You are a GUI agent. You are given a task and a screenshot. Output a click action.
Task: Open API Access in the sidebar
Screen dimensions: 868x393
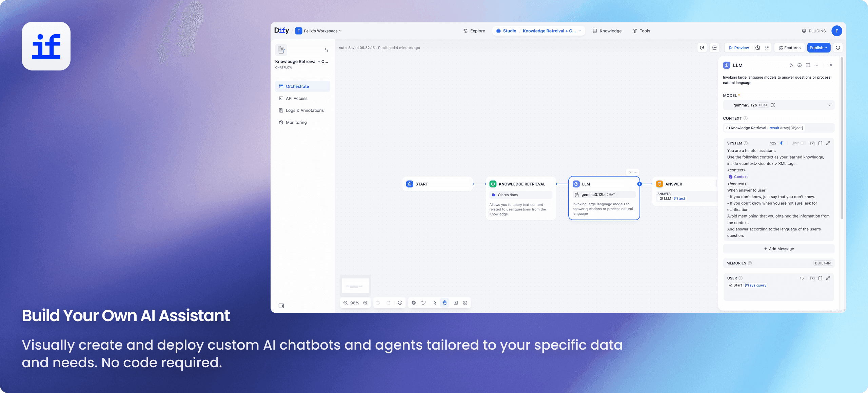tap(302, 99)
